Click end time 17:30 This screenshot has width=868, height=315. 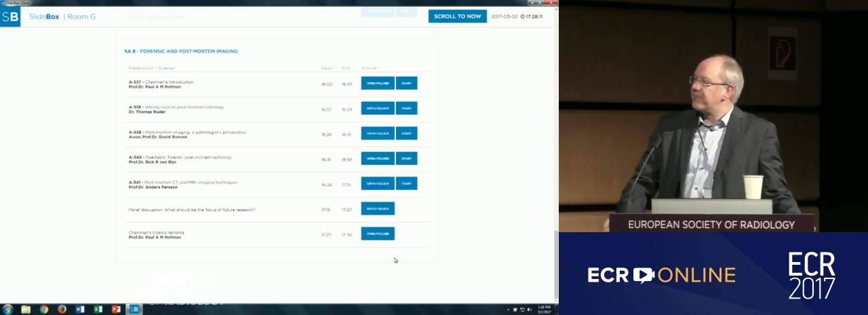coord(347,235)
